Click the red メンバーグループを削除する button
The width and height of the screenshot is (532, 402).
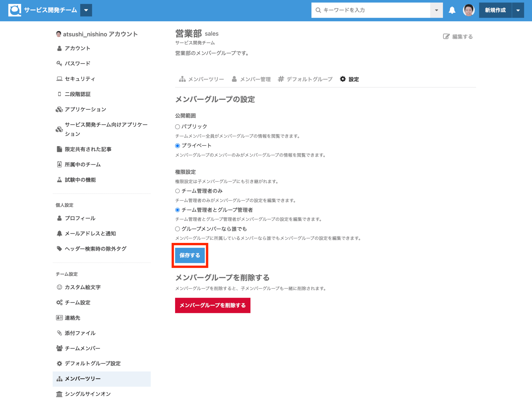(x=213, y=305)
